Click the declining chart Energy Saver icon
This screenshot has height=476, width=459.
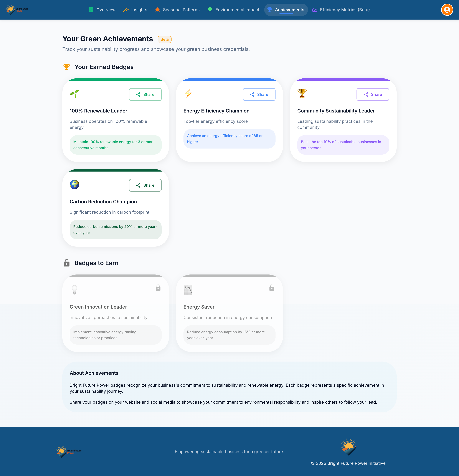(x=188, y=290)
